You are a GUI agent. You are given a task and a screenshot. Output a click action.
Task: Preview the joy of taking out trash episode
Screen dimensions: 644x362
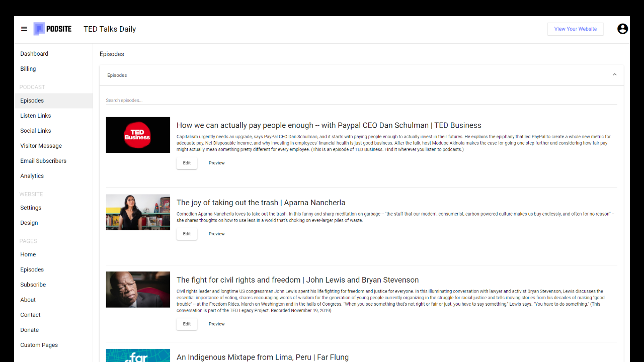(x=216, y=234)
